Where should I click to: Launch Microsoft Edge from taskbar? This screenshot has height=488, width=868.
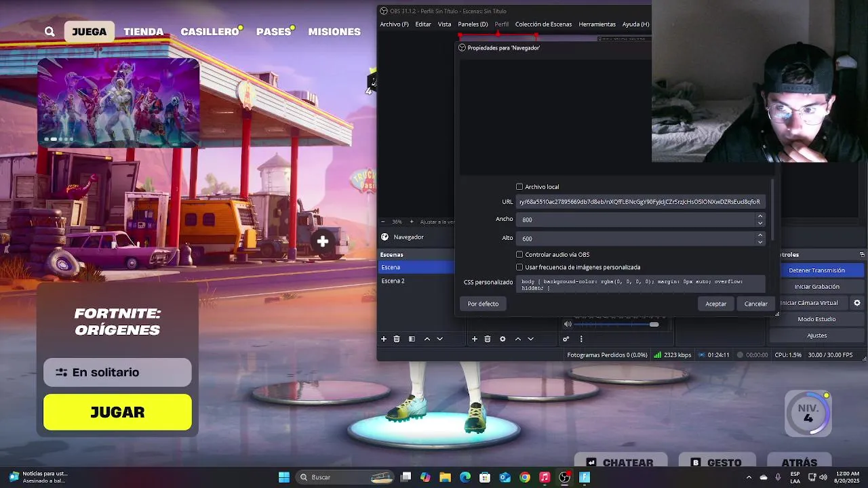(465, 477)
